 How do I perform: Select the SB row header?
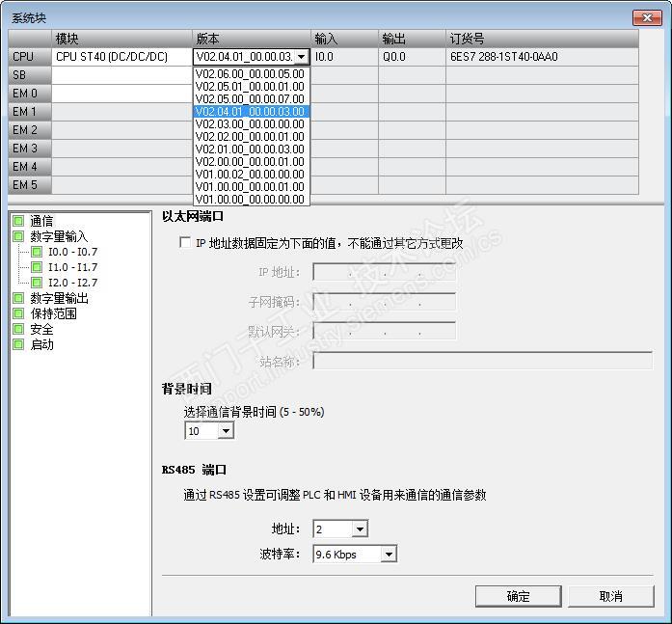point(30,75)
